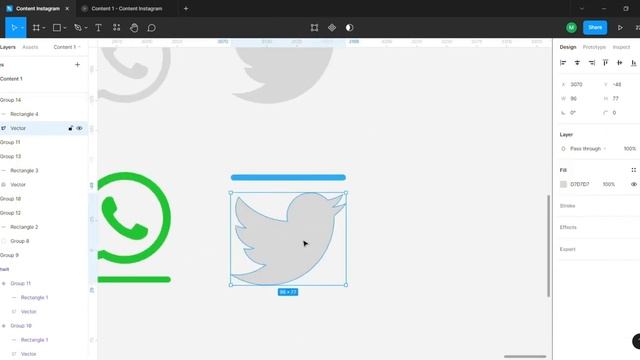The image size is (640, 360).
Task: Select the Move tool
Action: click(14, 28)
